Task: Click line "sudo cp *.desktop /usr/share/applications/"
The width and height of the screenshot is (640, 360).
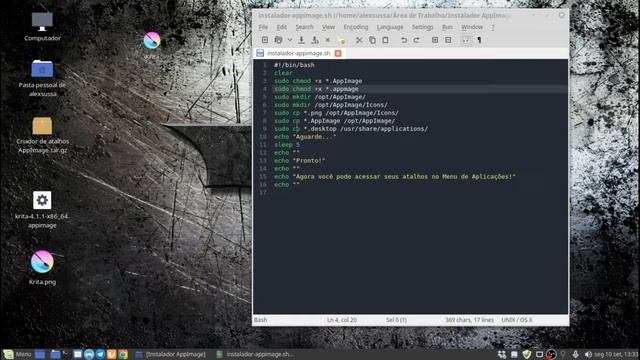Action: 351,129
